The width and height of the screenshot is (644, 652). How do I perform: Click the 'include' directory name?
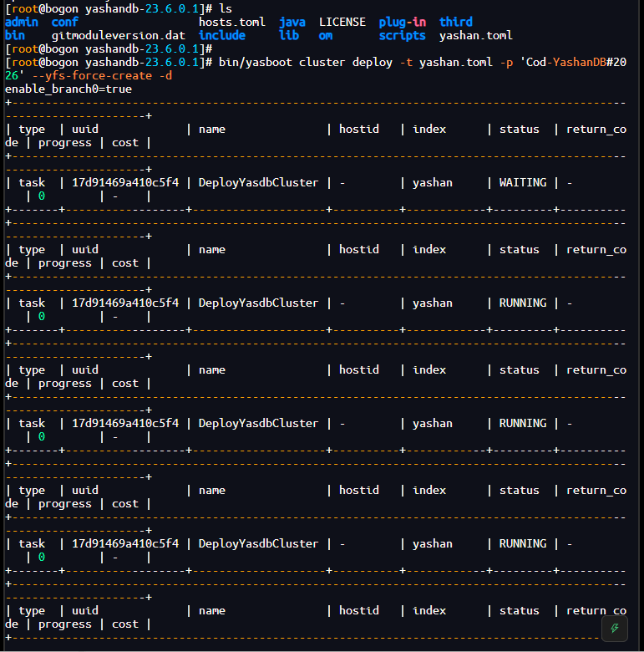222,35
